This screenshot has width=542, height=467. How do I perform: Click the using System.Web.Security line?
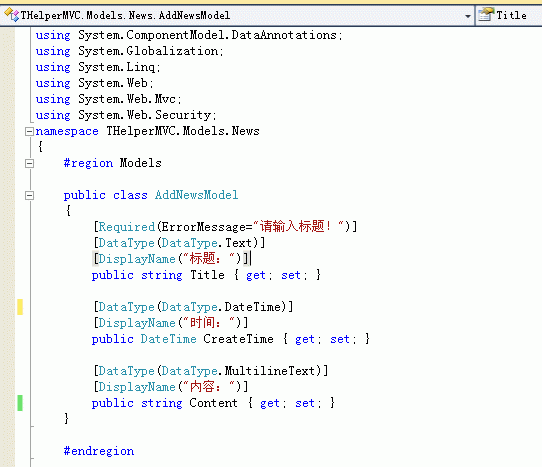click(126, 115)
